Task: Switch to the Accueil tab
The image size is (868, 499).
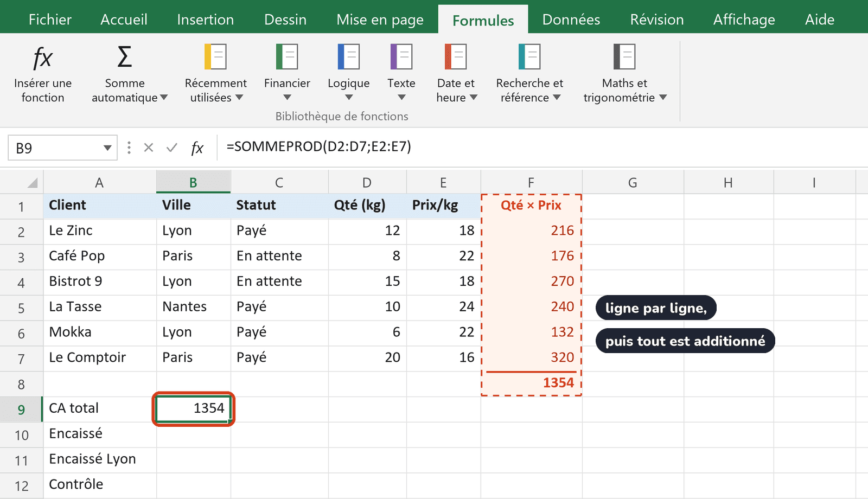Action: click(124, 20)
